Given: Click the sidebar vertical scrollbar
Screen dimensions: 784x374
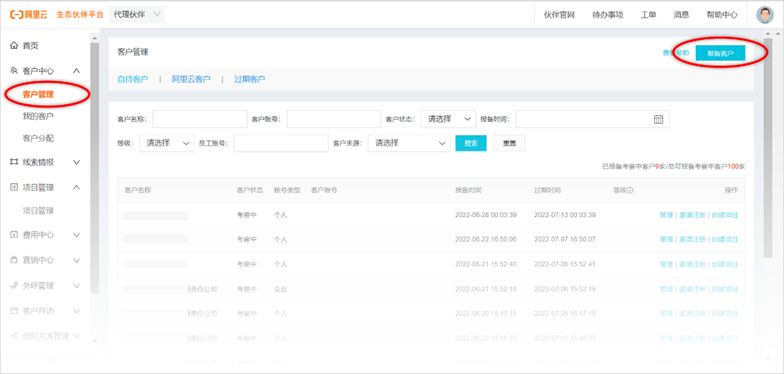Looking at the screenshot, I should (x=94, y=168).
